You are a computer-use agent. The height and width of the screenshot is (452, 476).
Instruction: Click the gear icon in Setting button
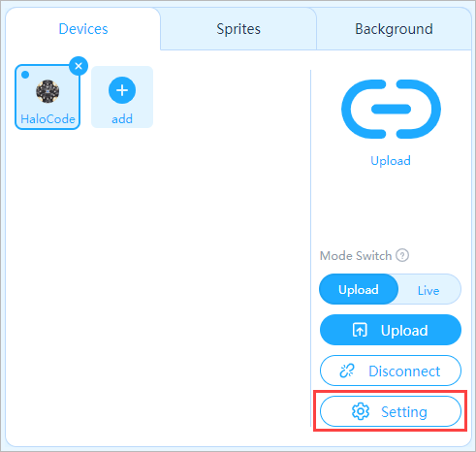pos(361,411)
